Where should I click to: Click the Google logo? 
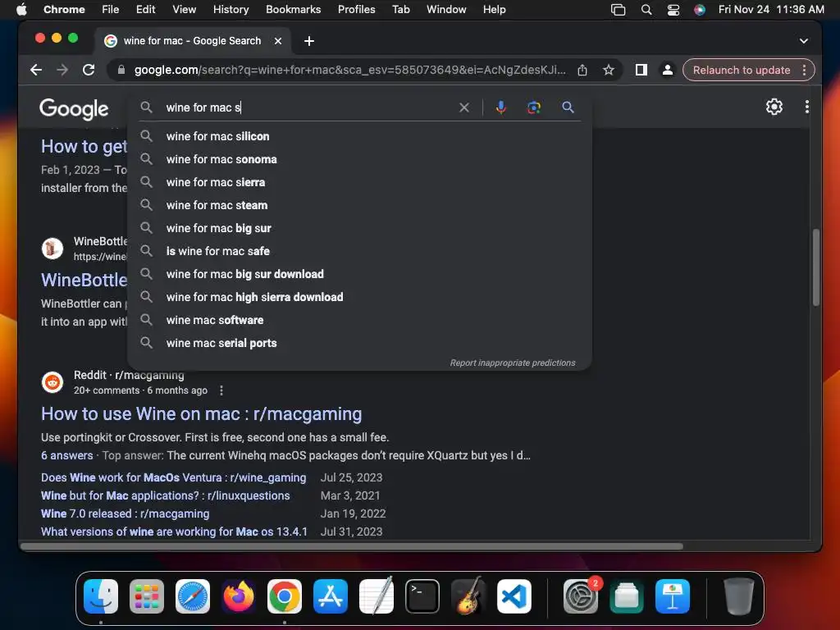coord(74,109)
